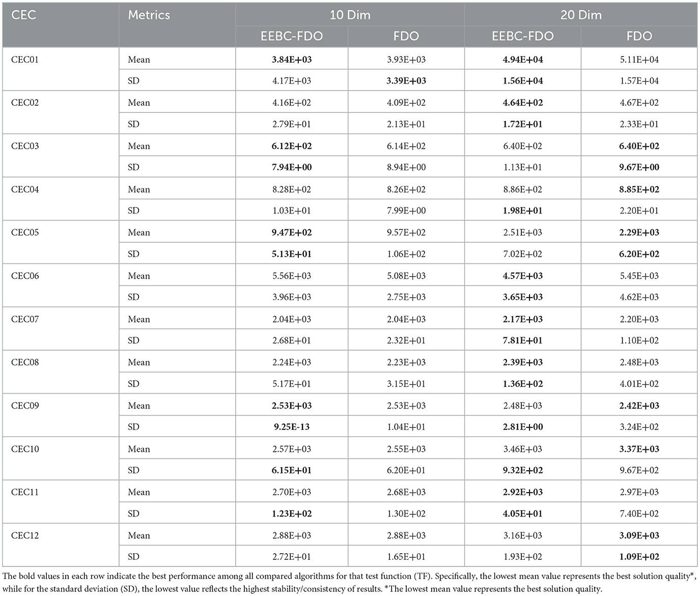Select the 5.11E+04 value cell
The height and width of the screenshot is (596, 700).
[x=639, y=60]
